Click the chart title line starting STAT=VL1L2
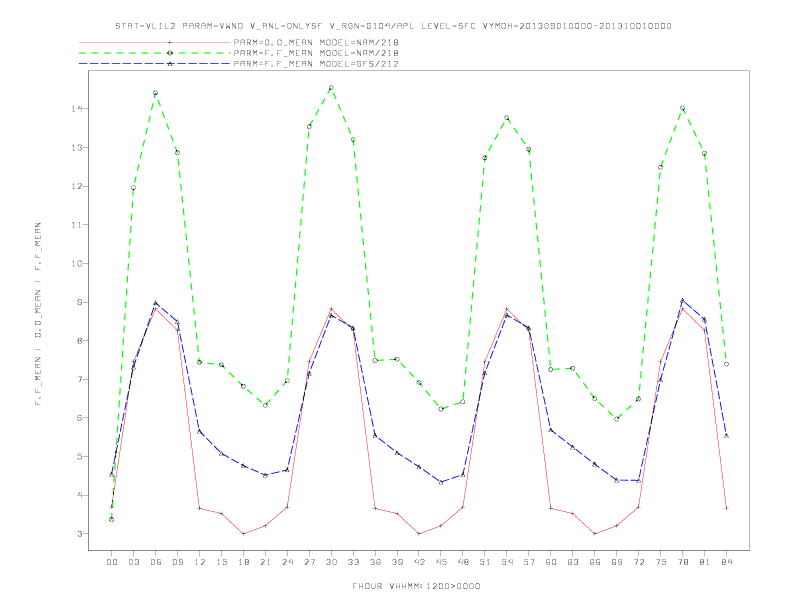 coord(393,26)
